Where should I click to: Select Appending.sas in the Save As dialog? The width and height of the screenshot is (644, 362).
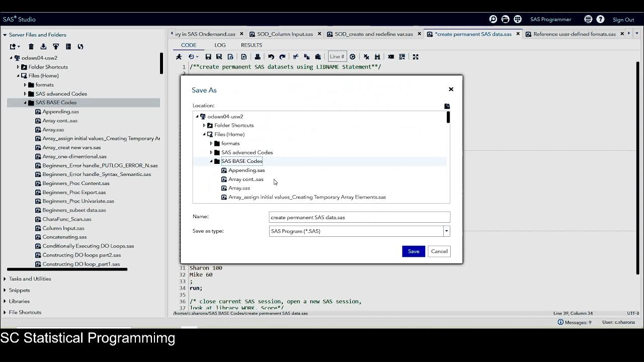(247, 170)
